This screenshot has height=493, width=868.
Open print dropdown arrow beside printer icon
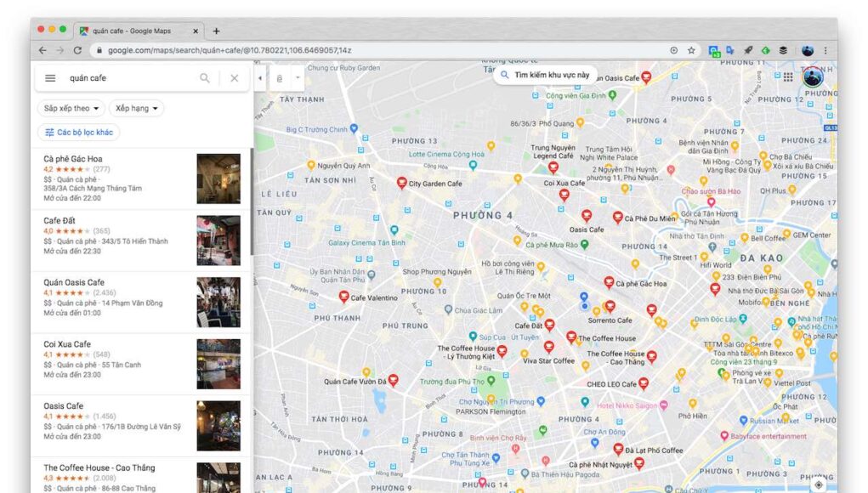click(x=298, y=77)
